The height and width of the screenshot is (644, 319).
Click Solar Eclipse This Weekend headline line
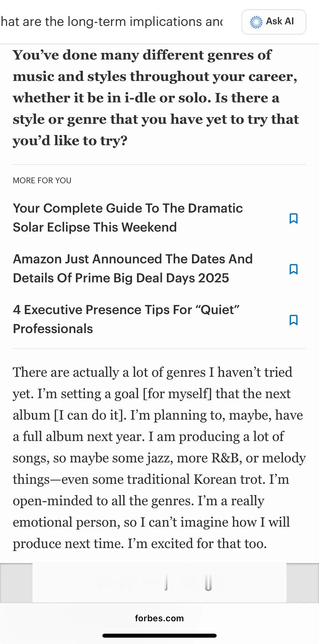click(x=95, y=227)
